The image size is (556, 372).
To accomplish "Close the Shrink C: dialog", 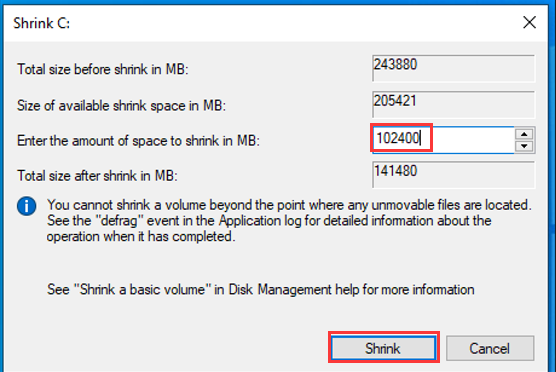I will [x=529, y=23].
